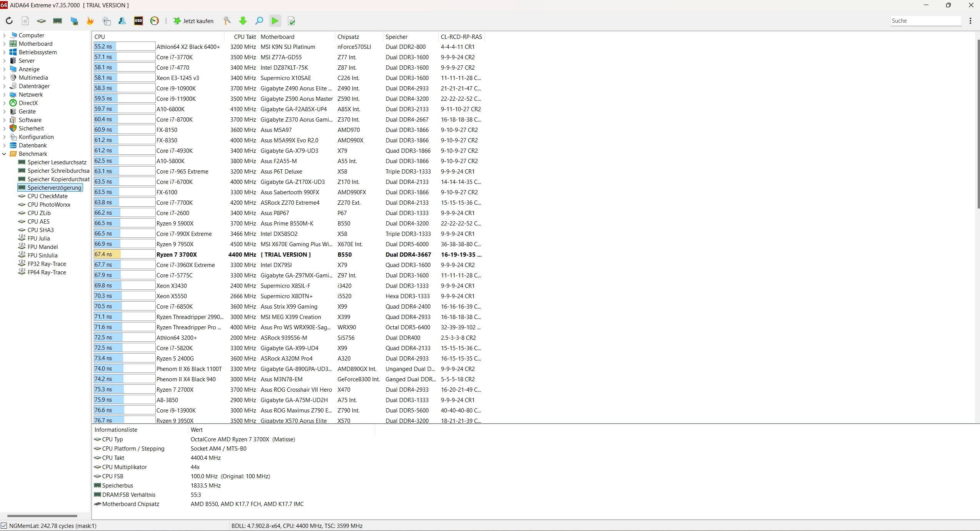Expand the Betriebssystem tree node

pos(4,52)
